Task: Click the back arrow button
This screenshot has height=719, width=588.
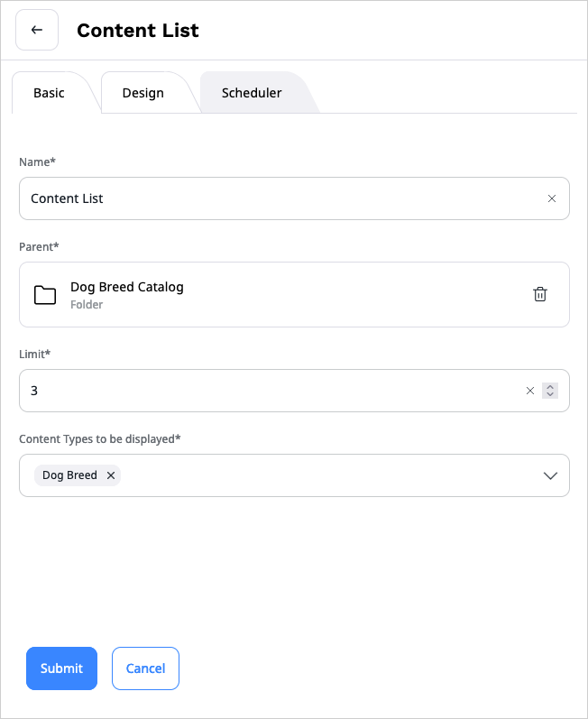Action: [x=37, y=30]
